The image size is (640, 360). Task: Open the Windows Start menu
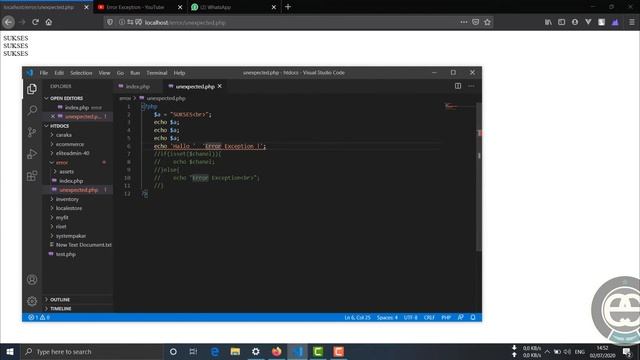tap(10, 351)
